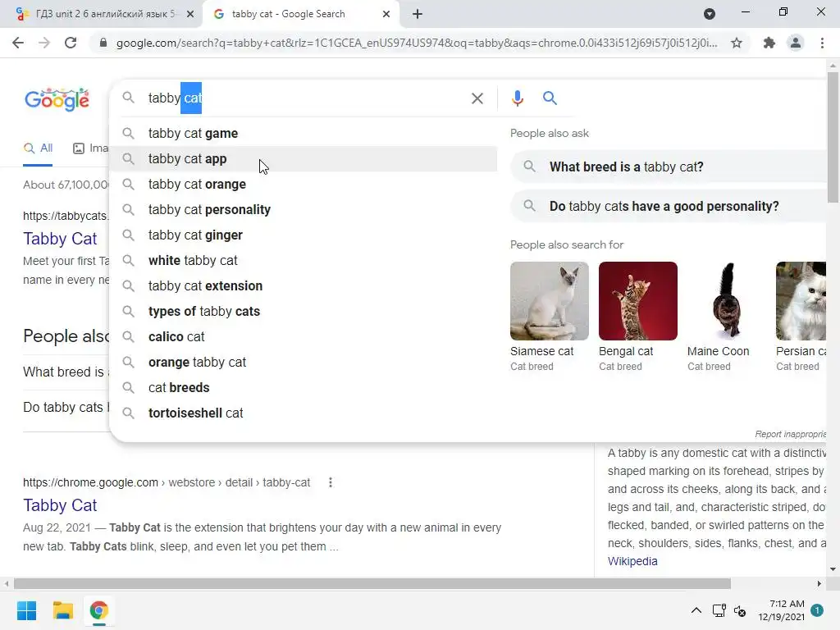Open the Tabby Cat webstore result link
Screen dimensions: 840x630
[60, 505]
